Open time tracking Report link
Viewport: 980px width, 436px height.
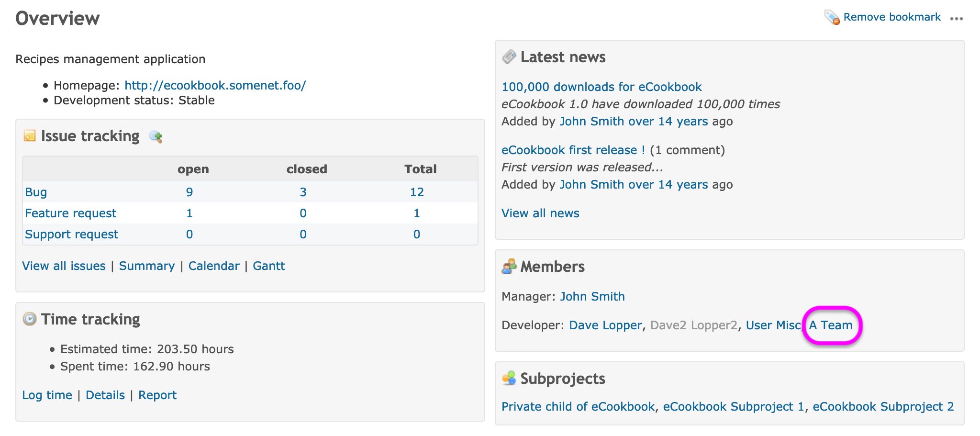tap(157, 395)
